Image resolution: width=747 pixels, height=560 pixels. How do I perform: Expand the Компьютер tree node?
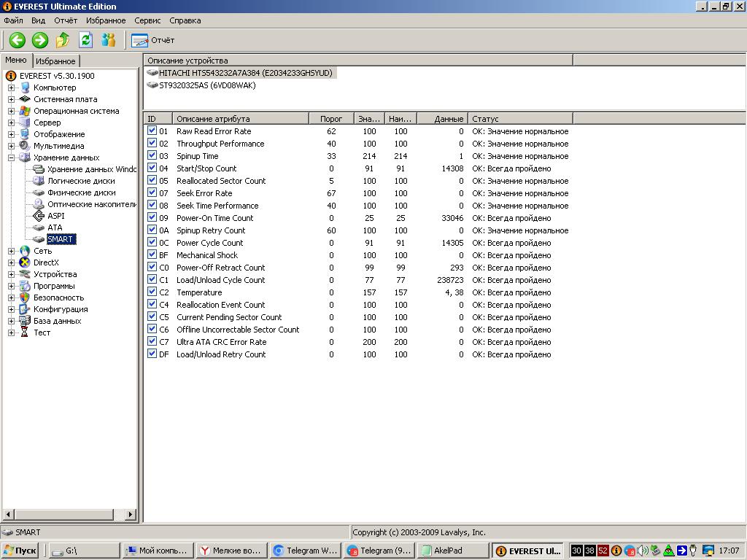tap(12, 87)
